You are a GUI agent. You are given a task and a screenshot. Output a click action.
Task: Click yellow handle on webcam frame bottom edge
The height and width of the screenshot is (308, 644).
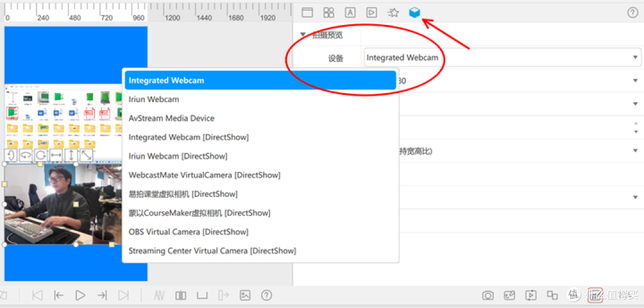112,245
